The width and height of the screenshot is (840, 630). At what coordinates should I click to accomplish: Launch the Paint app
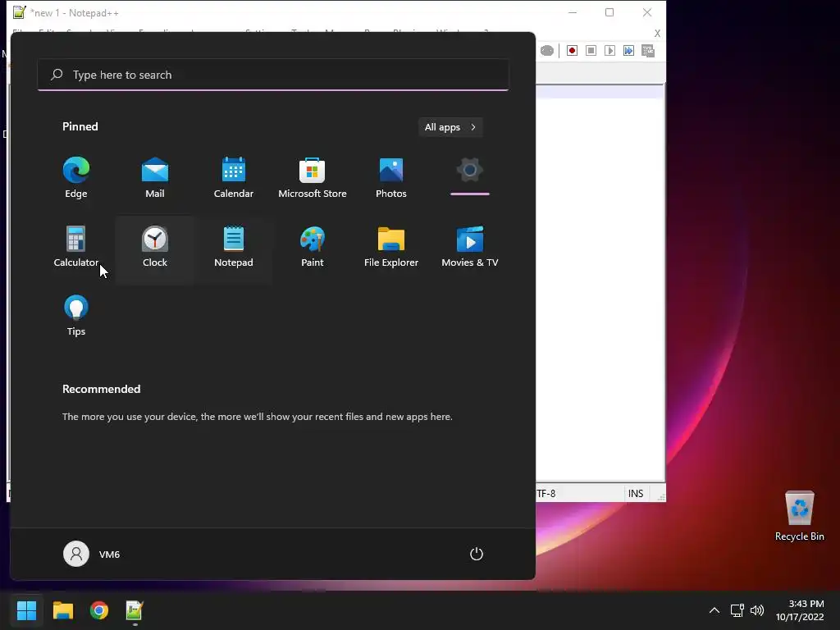[313, 247]
